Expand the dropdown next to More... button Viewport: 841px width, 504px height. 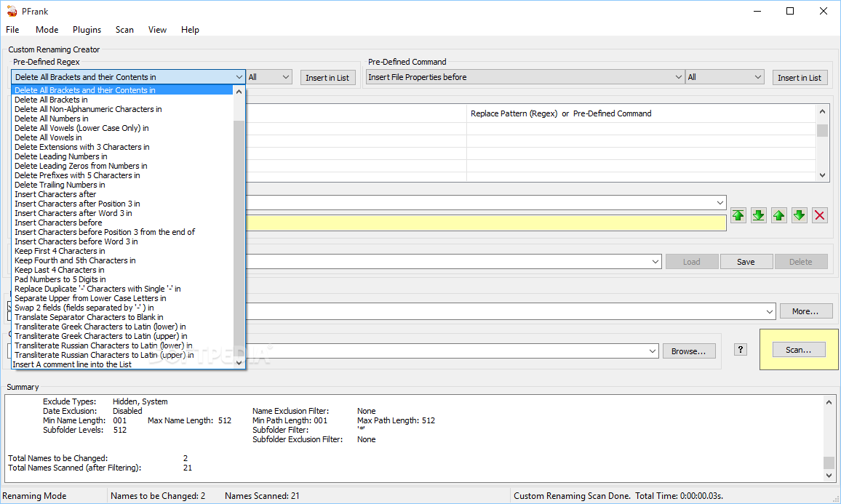[769, 311]
